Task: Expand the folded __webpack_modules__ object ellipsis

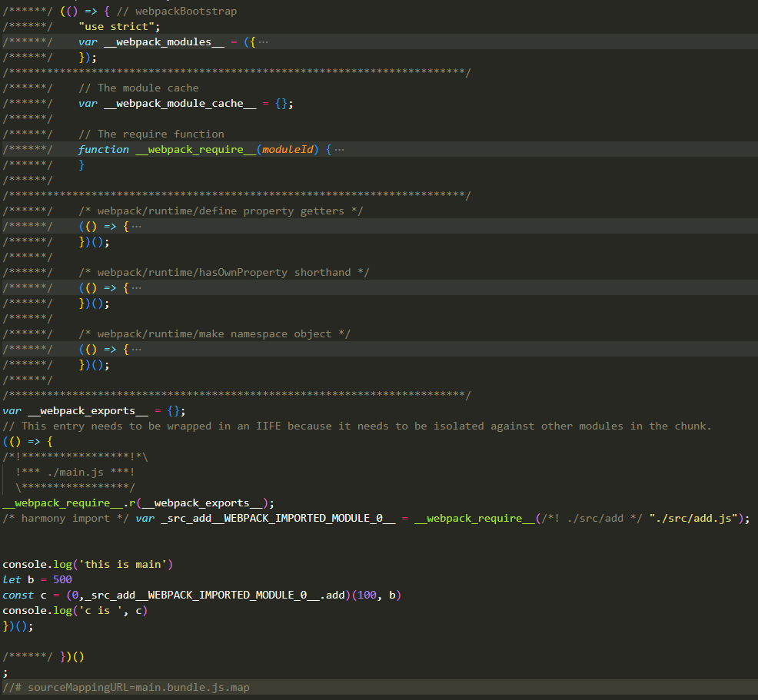Action: coord(264,42)
